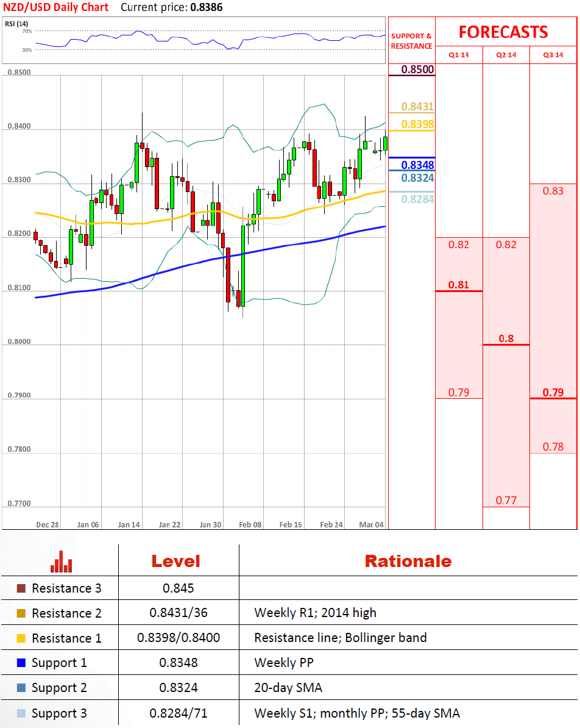This screenshot has width=580, height=728.
Task: Click the Feb 08 date label on the axis
Action: (250, 524)
